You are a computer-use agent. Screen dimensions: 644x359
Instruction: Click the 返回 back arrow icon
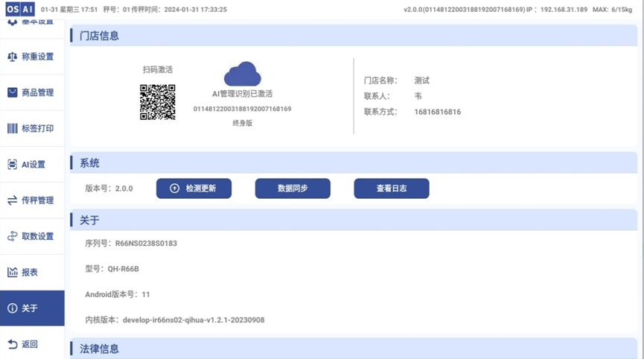point(12,344)
